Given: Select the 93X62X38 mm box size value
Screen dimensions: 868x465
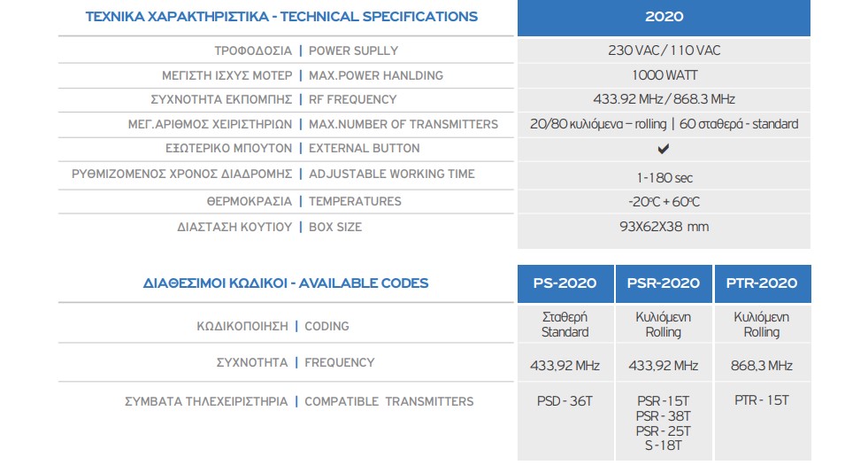Looking at the screenshot, I should point(664,227).
